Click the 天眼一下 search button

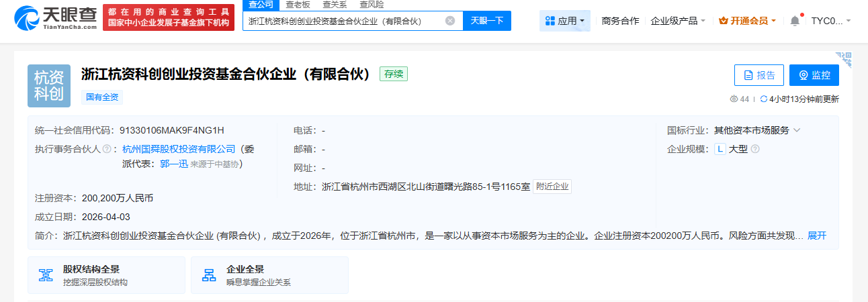coord(486,21)
